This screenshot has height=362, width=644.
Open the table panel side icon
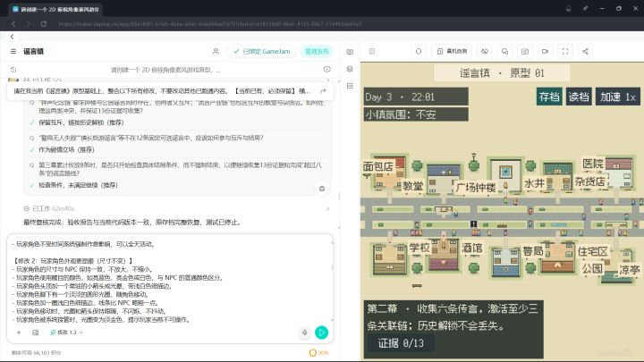(x=350, y=86)
